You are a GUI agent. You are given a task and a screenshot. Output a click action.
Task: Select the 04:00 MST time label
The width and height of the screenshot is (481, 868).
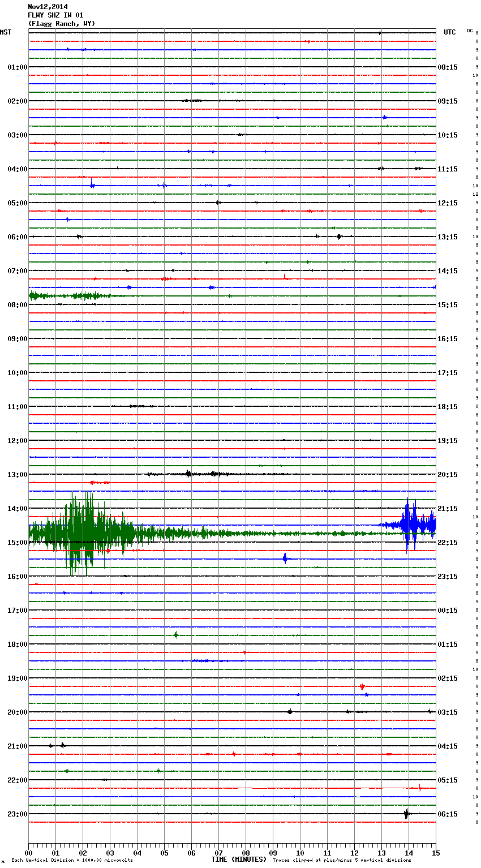[17, 169]
